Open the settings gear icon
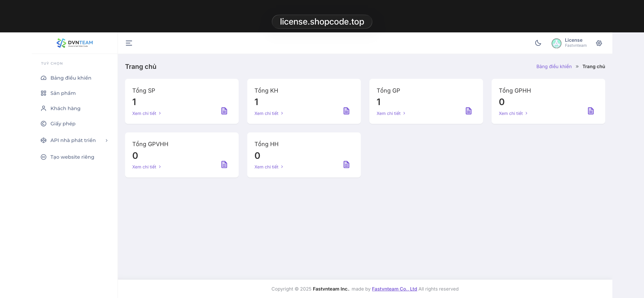This screenshot has width=644, height=298. coord(599,43)
